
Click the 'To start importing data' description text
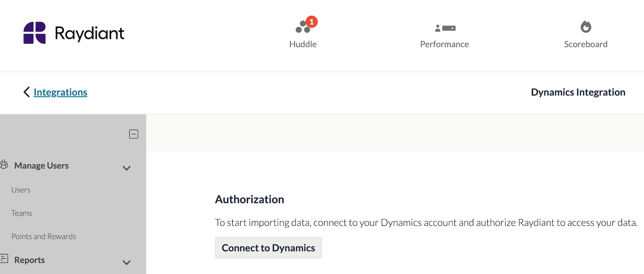(x=426, y=223)
